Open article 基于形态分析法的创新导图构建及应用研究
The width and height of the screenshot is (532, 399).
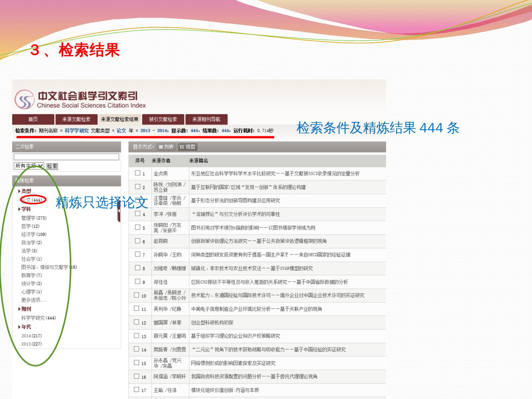point(235,201)
